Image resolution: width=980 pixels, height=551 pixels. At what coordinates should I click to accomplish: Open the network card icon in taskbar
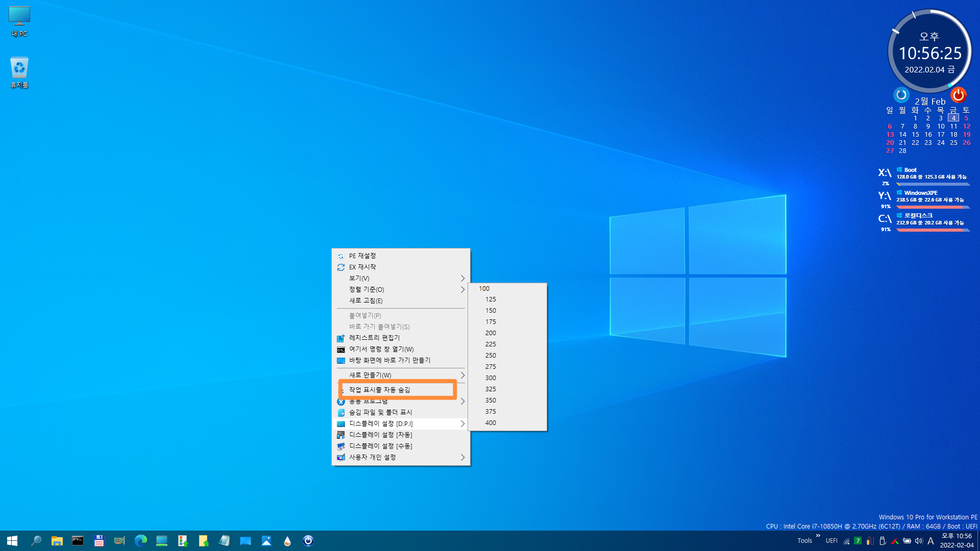pyautogui.click(x=119, y=541)
